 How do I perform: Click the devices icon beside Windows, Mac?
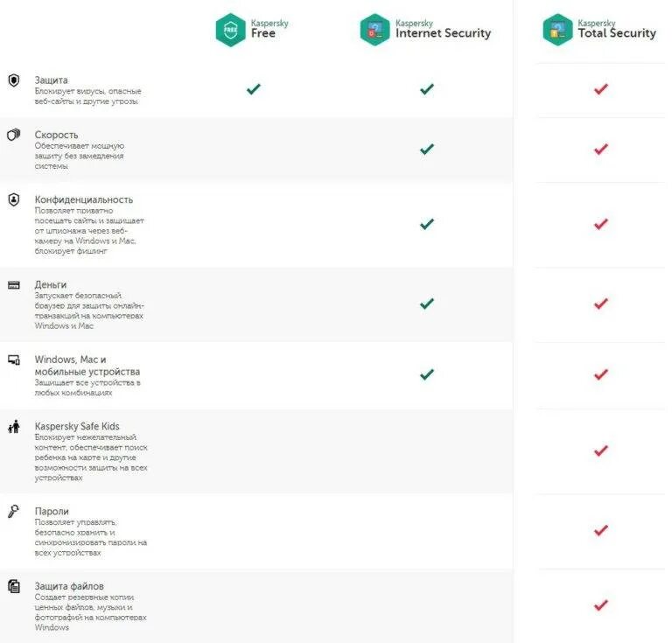click(13, 360)
